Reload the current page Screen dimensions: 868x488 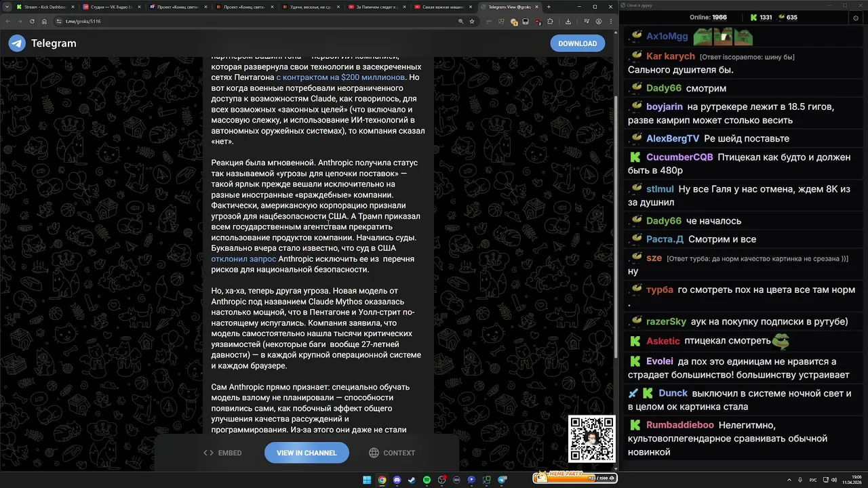tap(31, 21)
